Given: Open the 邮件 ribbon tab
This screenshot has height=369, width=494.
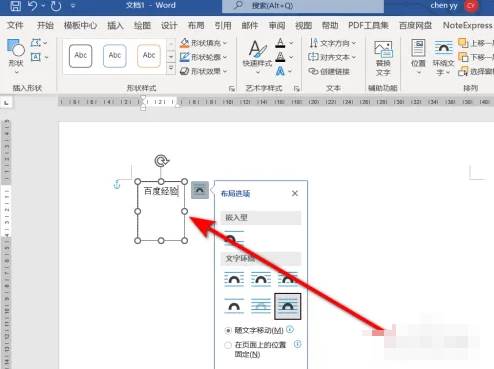Looking at the screenshot, I should [x=250, y=25].
